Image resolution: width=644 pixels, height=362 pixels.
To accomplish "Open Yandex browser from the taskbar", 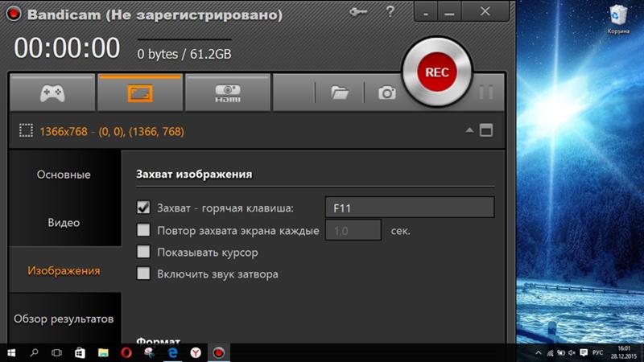I will click(196, 353).
